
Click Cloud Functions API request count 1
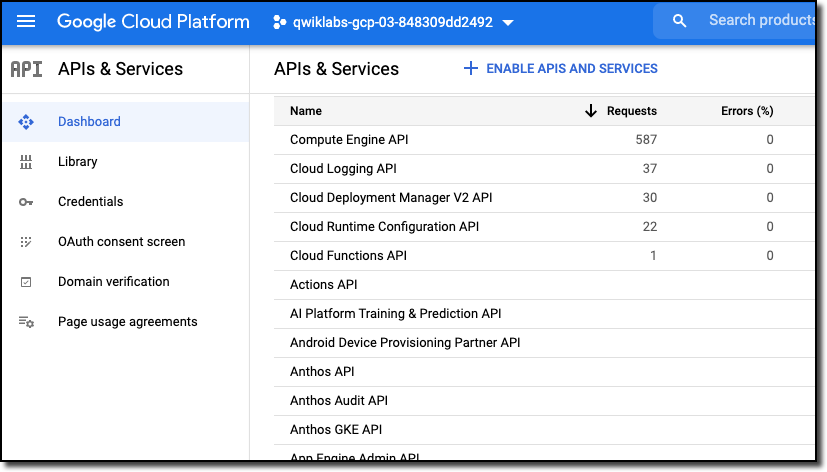coord(653,256)
